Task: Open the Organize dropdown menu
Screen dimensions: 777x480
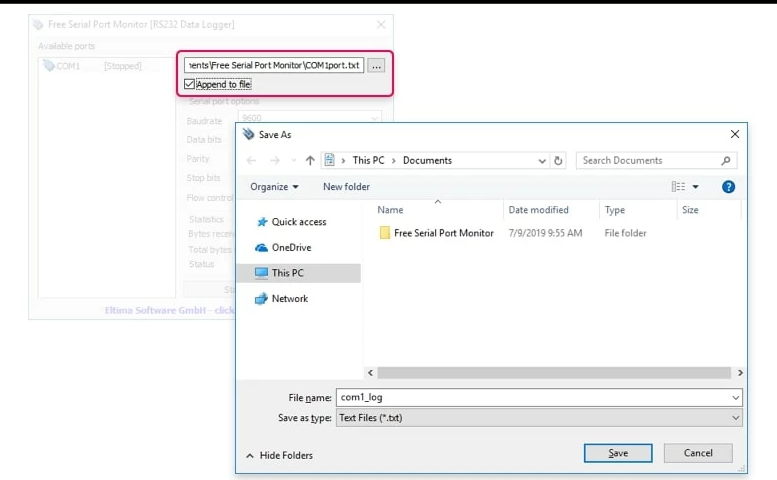Action: [274, 187]
